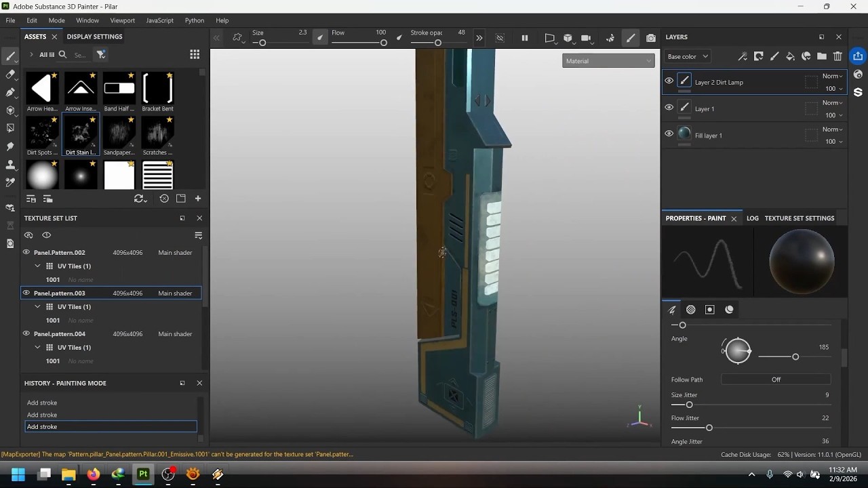This screenshot has width=868, height=488.
Task: Collapse UV Tiles under Panel.pattern.004
Action: 37,347
